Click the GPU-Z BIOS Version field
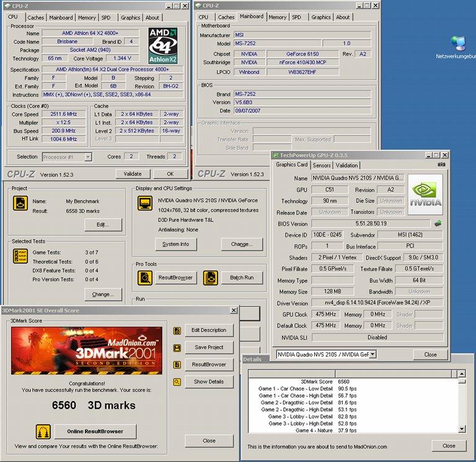 click(x=371, y=224)
